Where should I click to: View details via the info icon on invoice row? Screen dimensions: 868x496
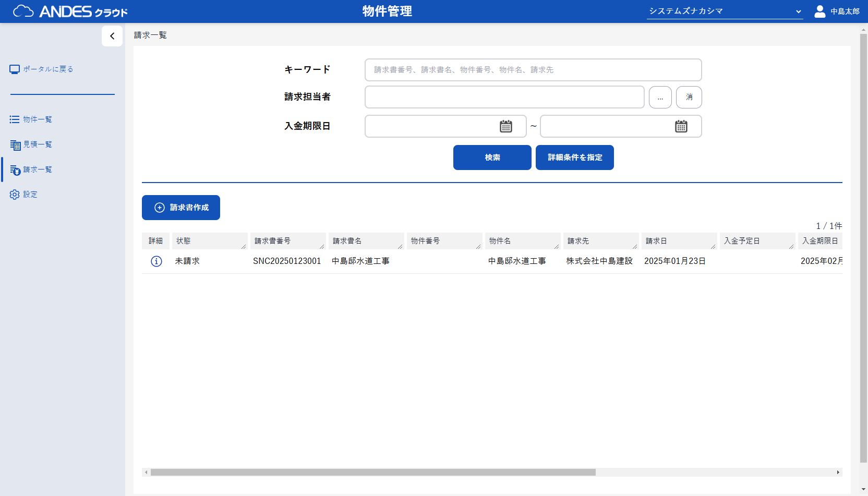pyautogui.click(x=156, y=261)
